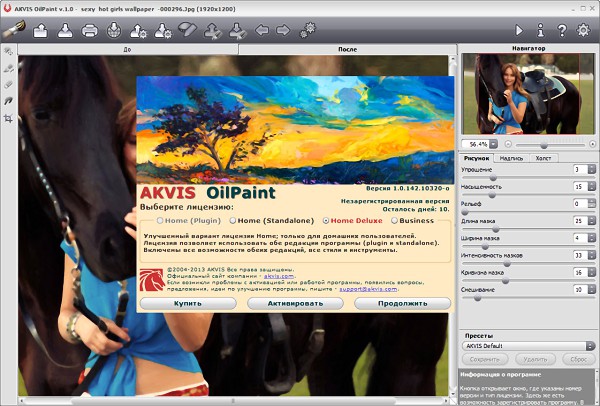
Task: Click the Print image icon
Action: pyautogui.click(x=89, y=31)
